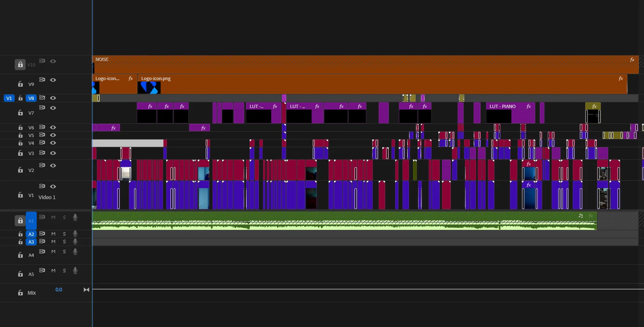Mute audio track A2
644x327 pixels.
tap(53, 234)
